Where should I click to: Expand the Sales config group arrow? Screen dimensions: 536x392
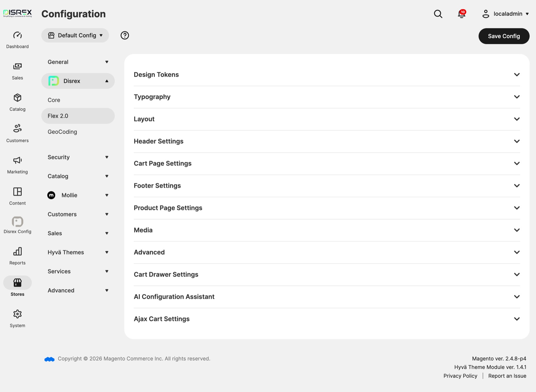click(x=107, y=233)
